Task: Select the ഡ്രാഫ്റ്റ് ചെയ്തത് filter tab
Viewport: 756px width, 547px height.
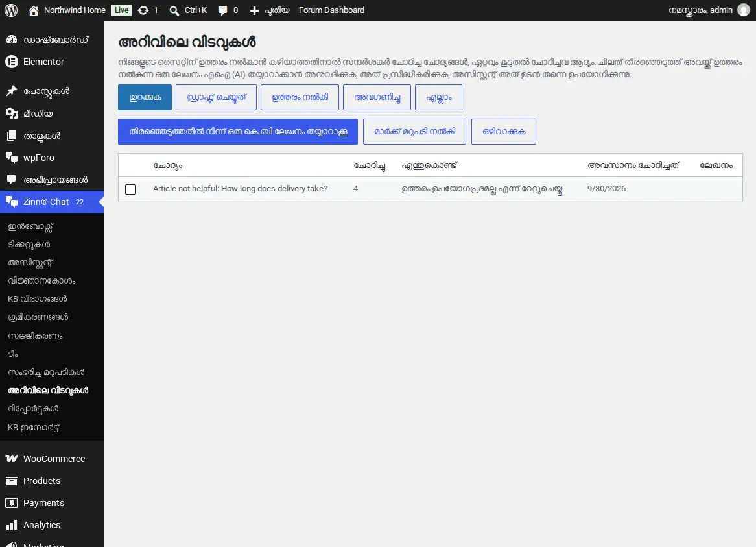Action: pyautogui.click(x=216, y=97)
